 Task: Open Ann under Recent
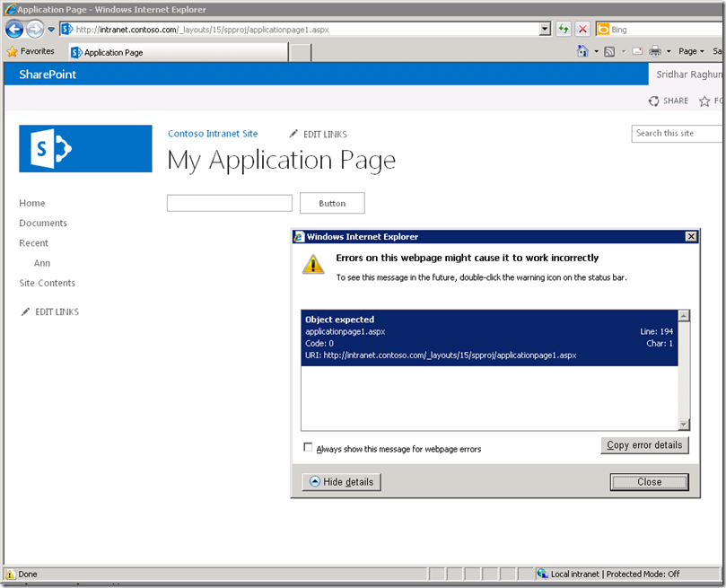click(x=41, y=263)
